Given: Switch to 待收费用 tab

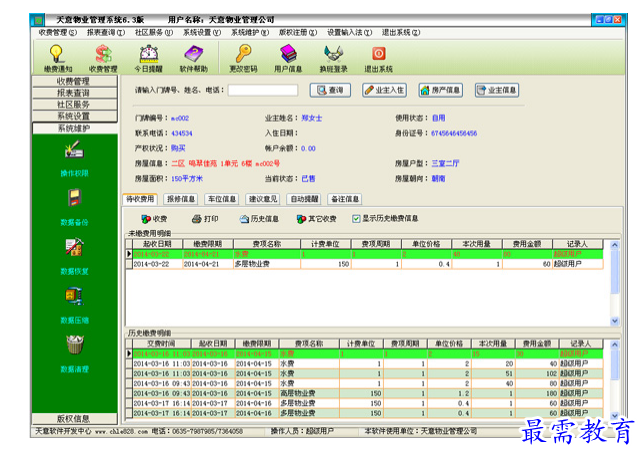Looking at the screenshot, I should click(x=140, y=199).
